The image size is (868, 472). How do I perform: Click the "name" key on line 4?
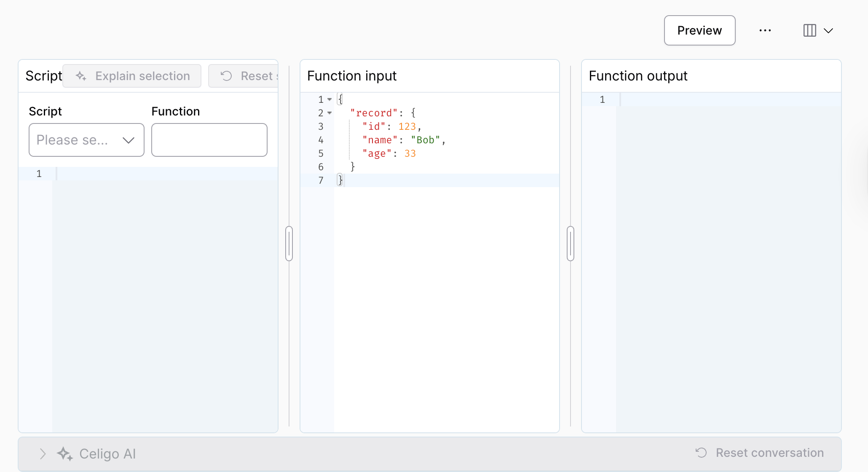pos(380,140)
